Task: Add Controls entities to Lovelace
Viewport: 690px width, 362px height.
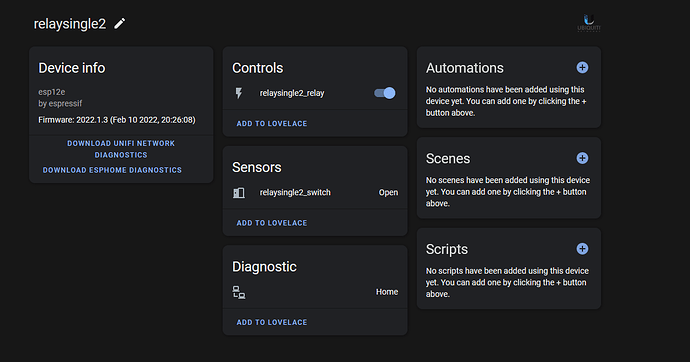Action: 272,124
